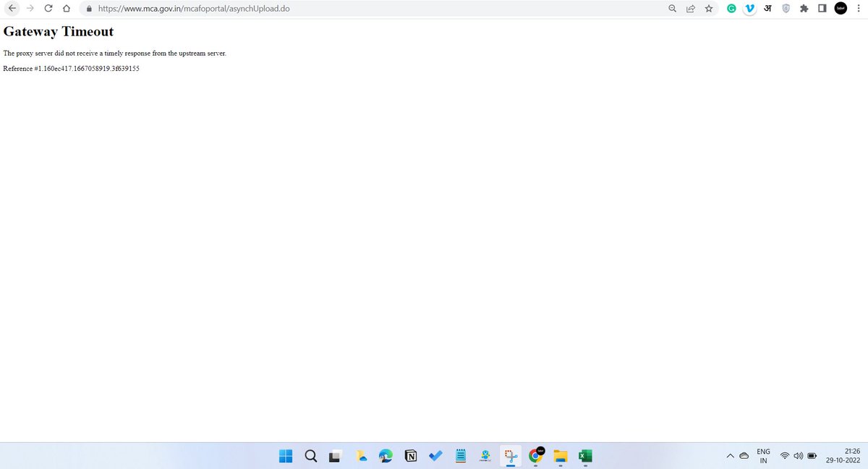Click the mca.gov.in address bar URL
This screenshot has height=469, width=868.
pos(194,9)
